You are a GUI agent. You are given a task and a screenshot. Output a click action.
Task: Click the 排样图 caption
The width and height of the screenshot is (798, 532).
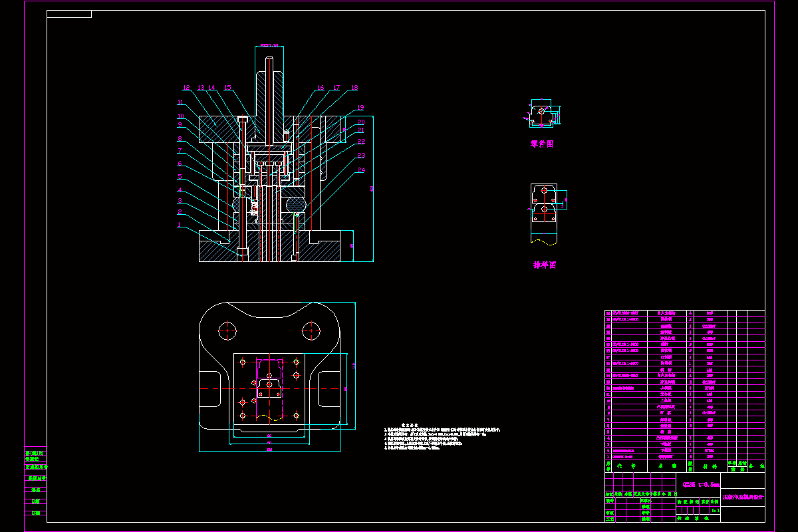pyautogui.click(x=545, y=265)
